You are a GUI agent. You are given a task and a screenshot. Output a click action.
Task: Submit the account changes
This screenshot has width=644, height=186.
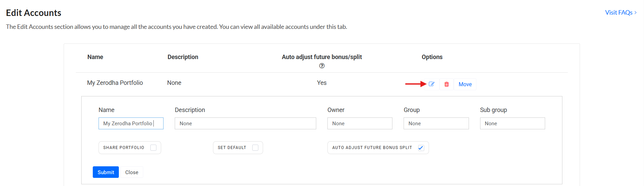[106, 172]
